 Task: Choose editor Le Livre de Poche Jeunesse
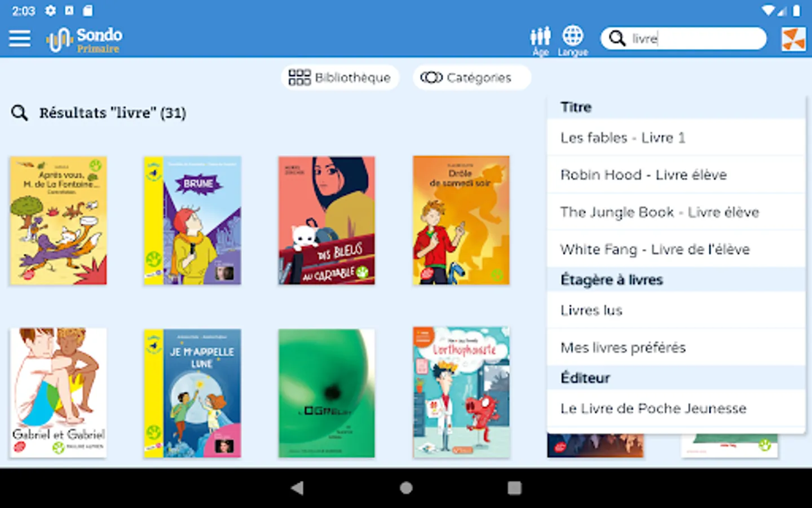click(676, 409)
